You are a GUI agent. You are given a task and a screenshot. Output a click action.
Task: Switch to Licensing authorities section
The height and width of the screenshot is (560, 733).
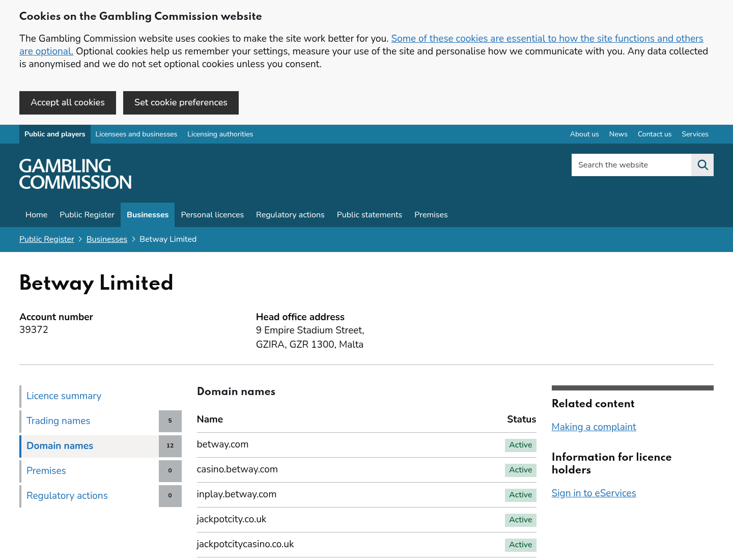(220, 134)
